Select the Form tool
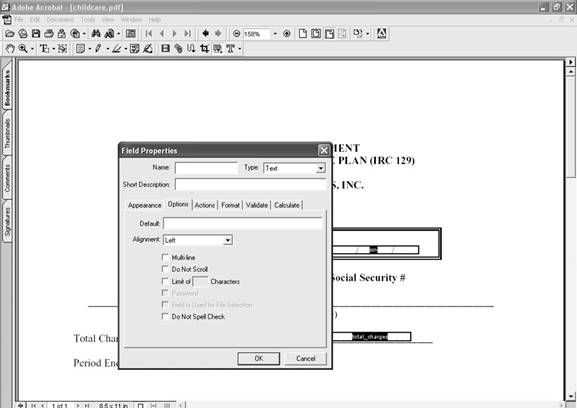 (217, 49)
